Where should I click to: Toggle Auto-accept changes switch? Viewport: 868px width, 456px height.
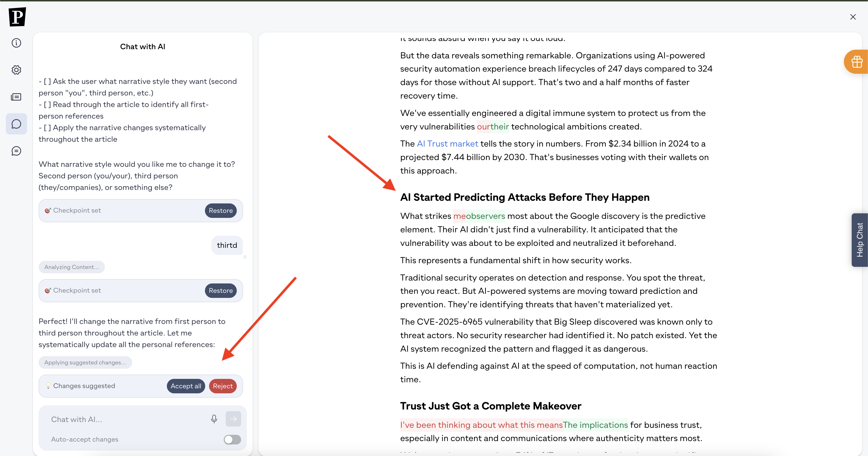pyautogui.click(x=232, y=440)
